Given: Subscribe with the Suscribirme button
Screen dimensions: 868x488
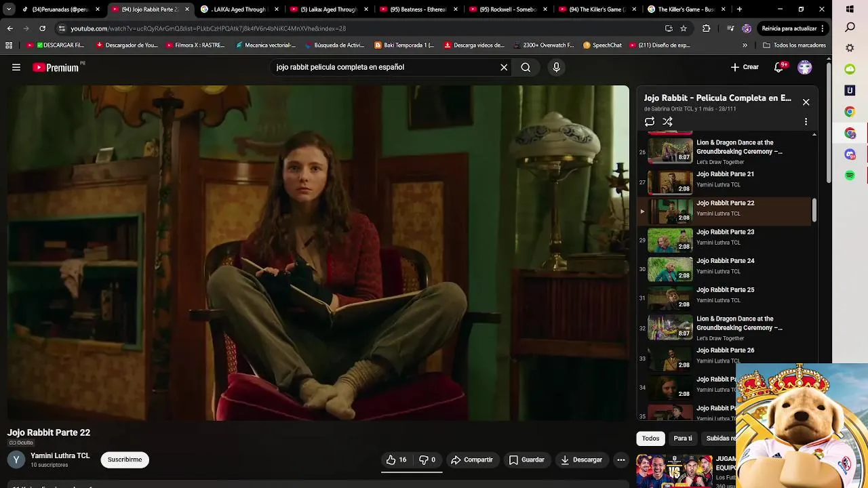Looking at the screenshot, I should [125, 460].
